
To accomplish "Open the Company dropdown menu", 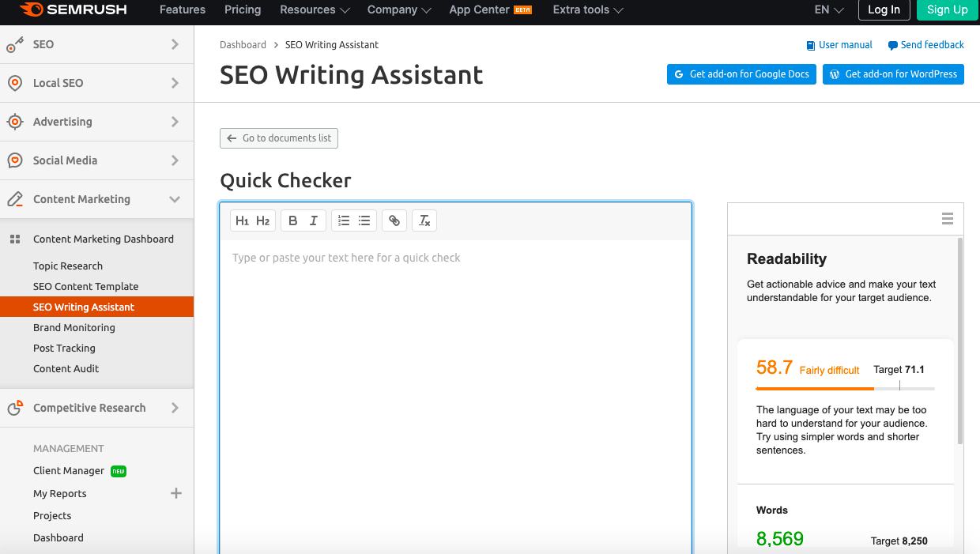I will coord(399,9).
